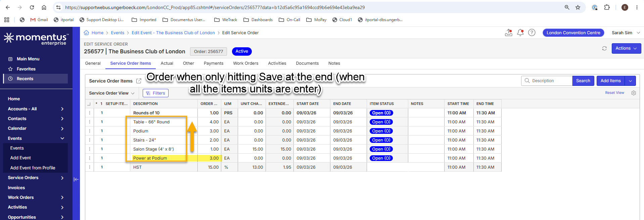The height and width of the screenshot is (220, 644).
Task: Open Recents in sidebar
Action: [35, 78]
